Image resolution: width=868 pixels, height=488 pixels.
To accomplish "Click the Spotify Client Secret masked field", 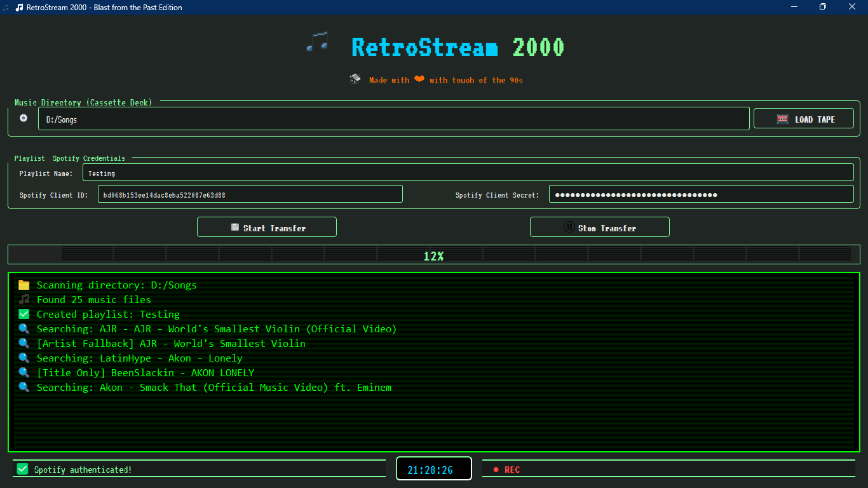I will [702, 194].
